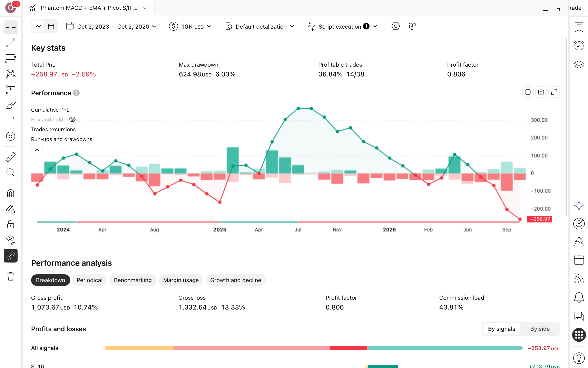Open the economic calendar icon
588x368 pixels.
(x=579, y=260)
